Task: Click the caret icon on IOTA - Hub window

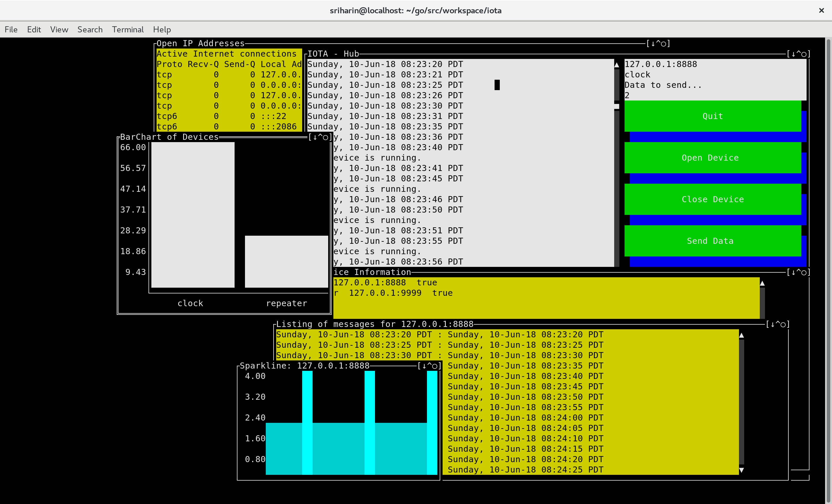Action: 798,54
